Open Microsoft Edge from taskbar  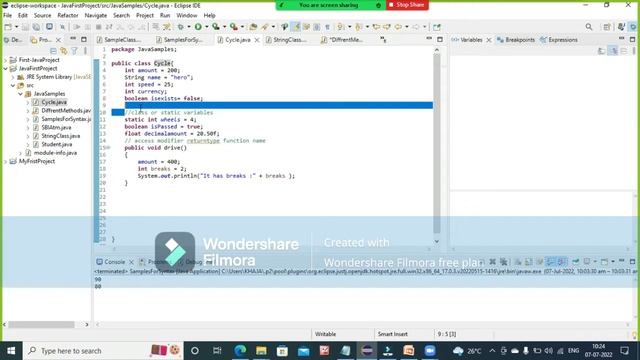pos(240,351)
